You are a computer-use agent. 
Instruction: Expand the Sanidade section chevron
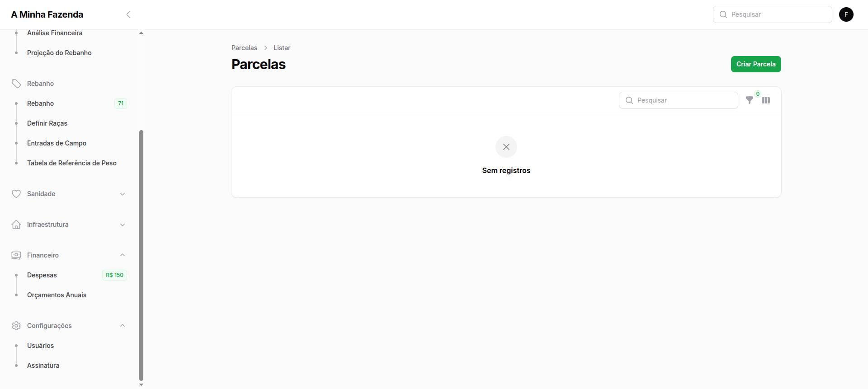(x=123, y=194)
